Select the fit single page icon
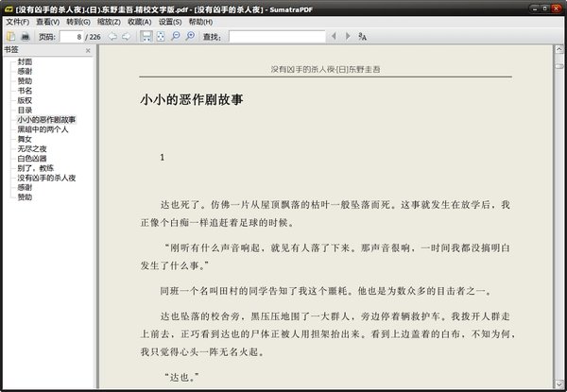Viewport: 567px width, 392px height. click(x=161, y=37)
